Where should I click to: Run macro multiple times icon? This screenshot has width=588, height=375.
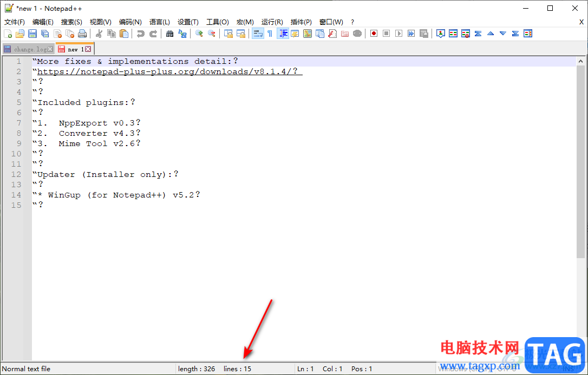(411, 34)
